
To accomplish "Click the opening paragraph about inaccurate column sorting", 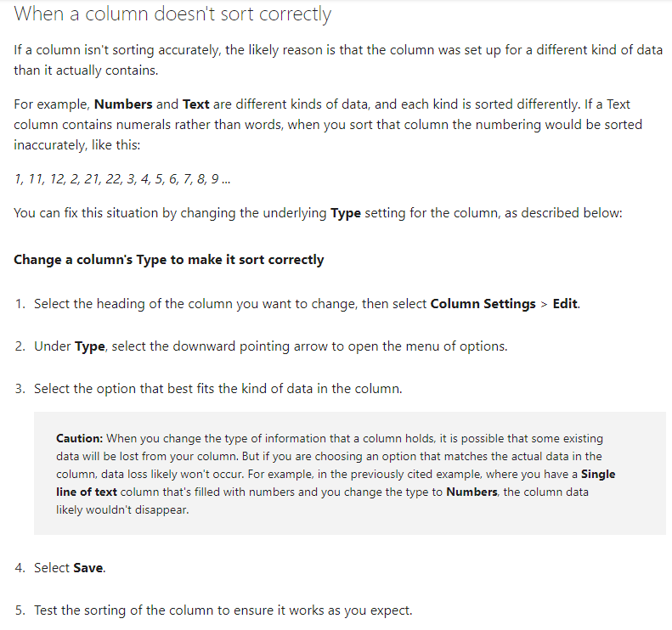I will 338,60.
